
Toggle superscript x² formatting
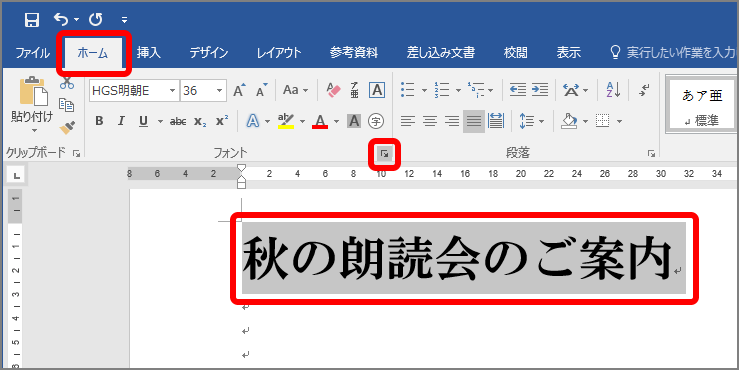[222, 121]
